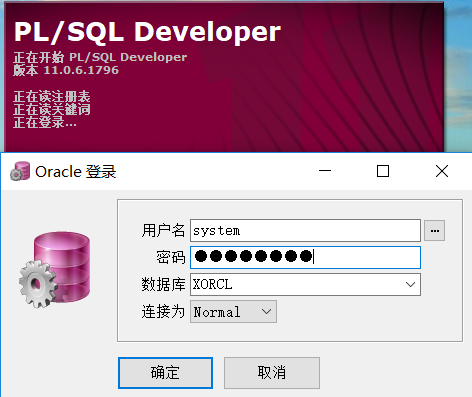The image size is (472, 397).
Task: Click the 密码 label
Action: [170, 257]
